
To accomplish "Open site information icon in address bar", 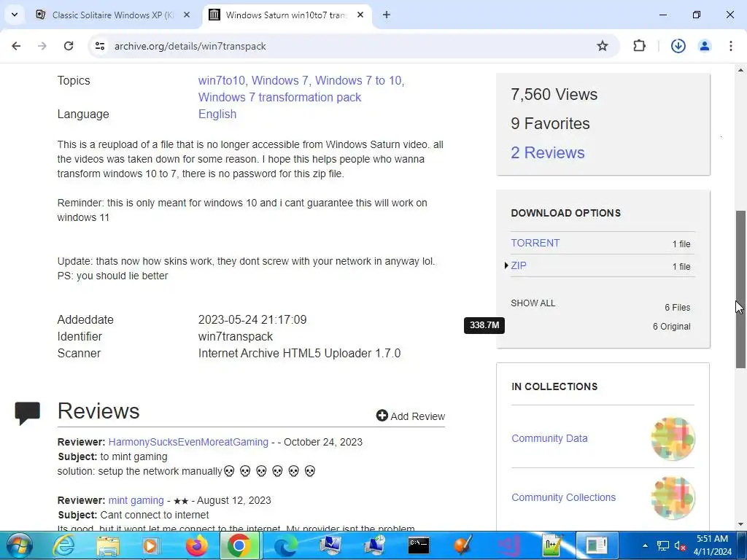I will point(99,46).
